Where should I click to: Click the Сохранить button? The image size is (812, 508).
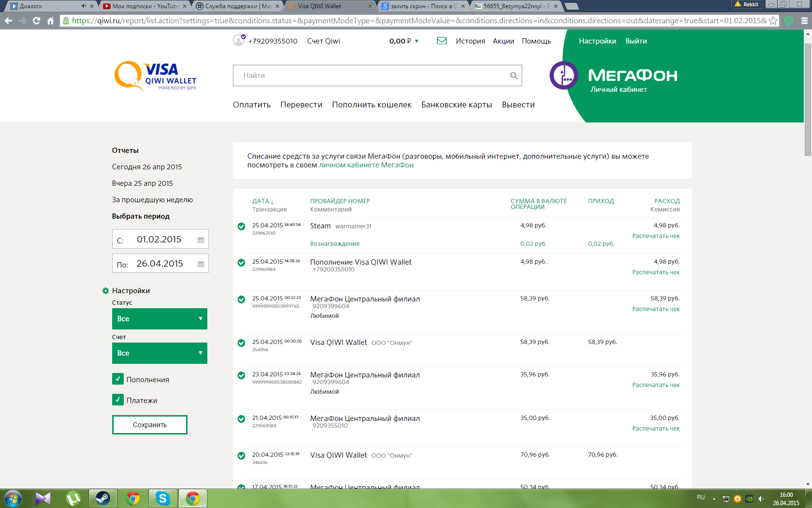[x=150, y=425]
